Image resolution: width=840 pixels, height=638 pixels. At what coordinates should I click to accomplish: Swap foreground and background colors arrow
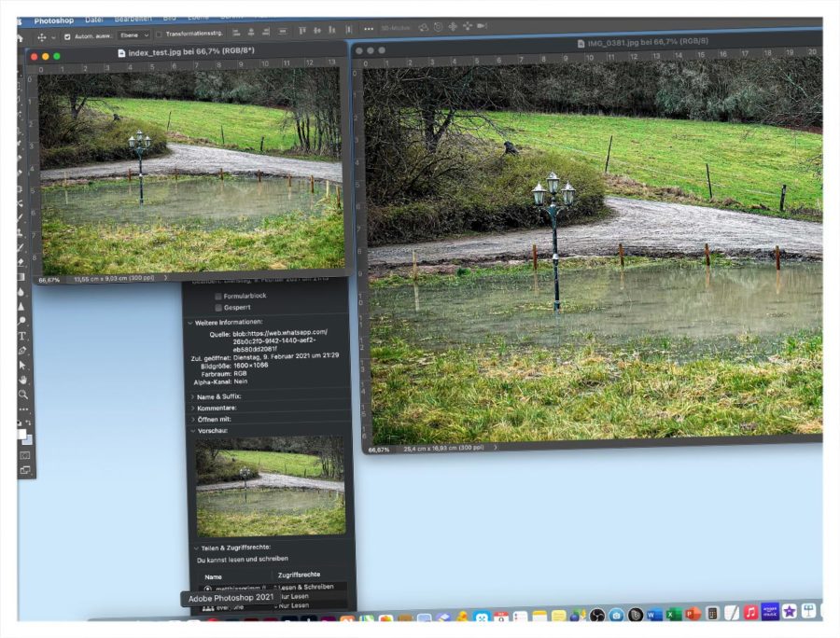(x=28, y=422)
